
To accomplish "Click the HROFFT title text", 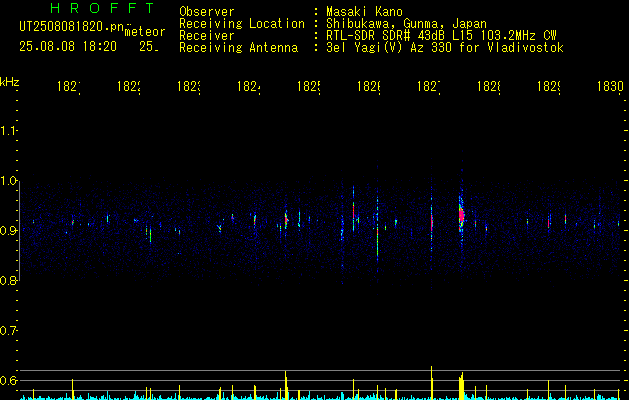I will [x=102, y=8].
